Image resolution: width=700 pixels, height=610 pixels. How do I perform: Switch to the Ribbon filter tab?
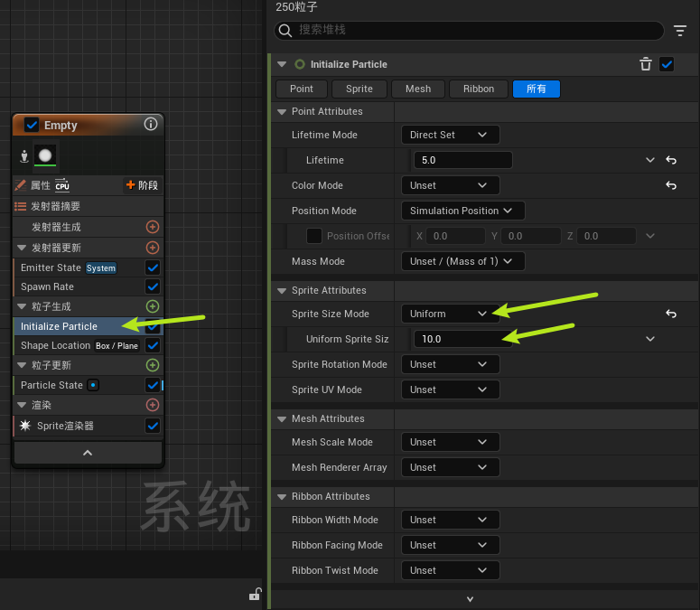[x=479, y=89]
